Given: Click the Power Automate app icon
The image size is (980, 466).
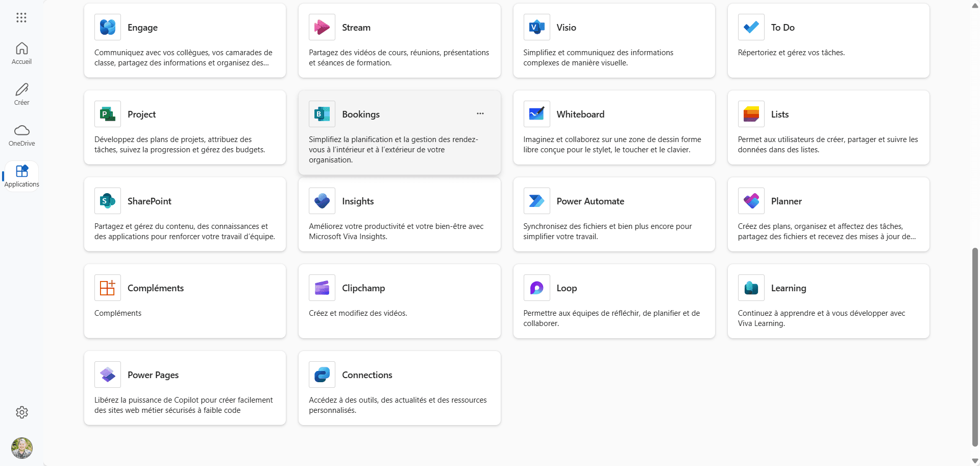Looking at the screenshot, I should tap(536, 201).
